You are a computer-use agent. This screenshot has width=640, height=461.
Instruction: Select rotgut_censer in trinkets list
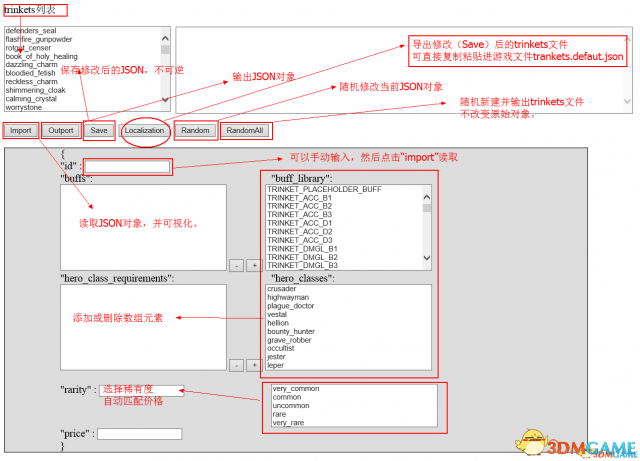(x=28, y=48)
